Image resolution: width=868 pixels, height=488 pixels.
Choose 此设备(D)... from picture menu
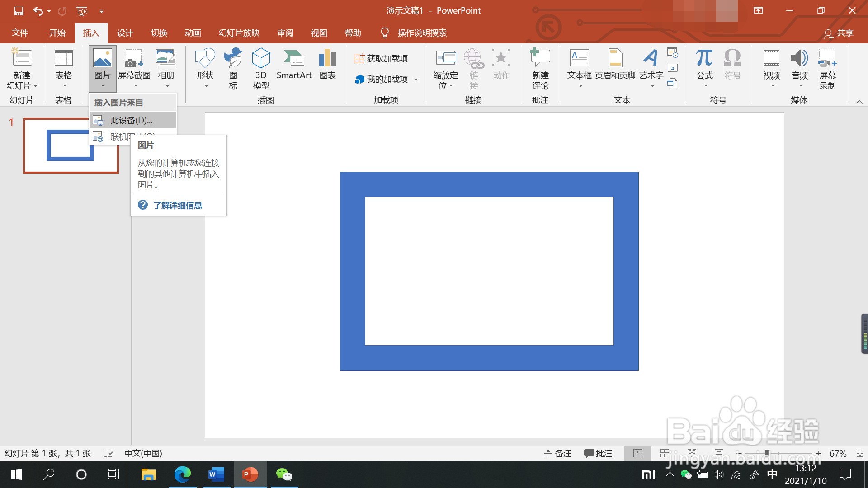[133, 120]
